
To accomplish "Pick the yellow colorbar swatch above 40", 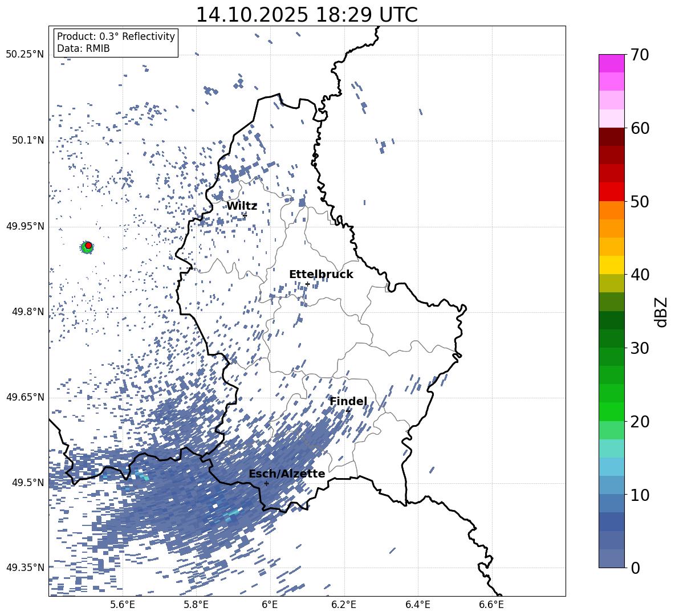I will (612, 265).
